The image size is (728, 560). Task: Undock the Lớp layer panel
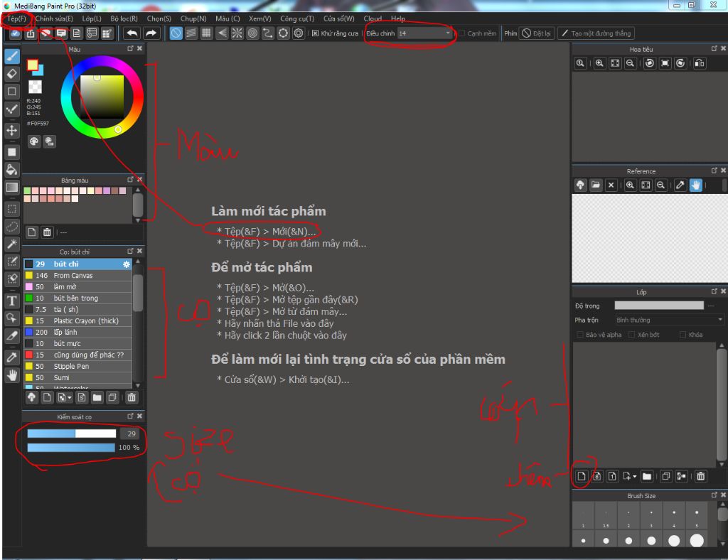coord(714,291)
